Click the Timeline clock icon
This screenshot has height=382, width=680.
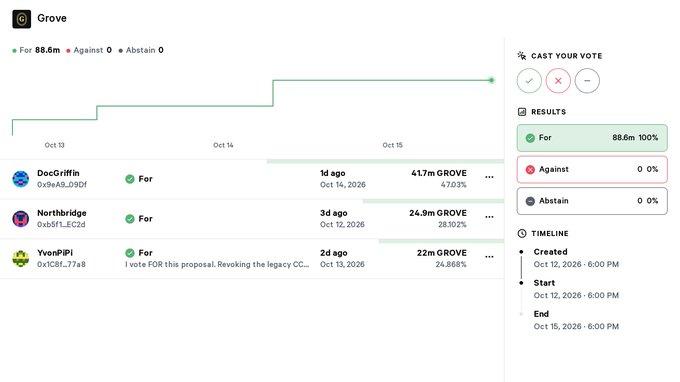(x=522, y=233)
